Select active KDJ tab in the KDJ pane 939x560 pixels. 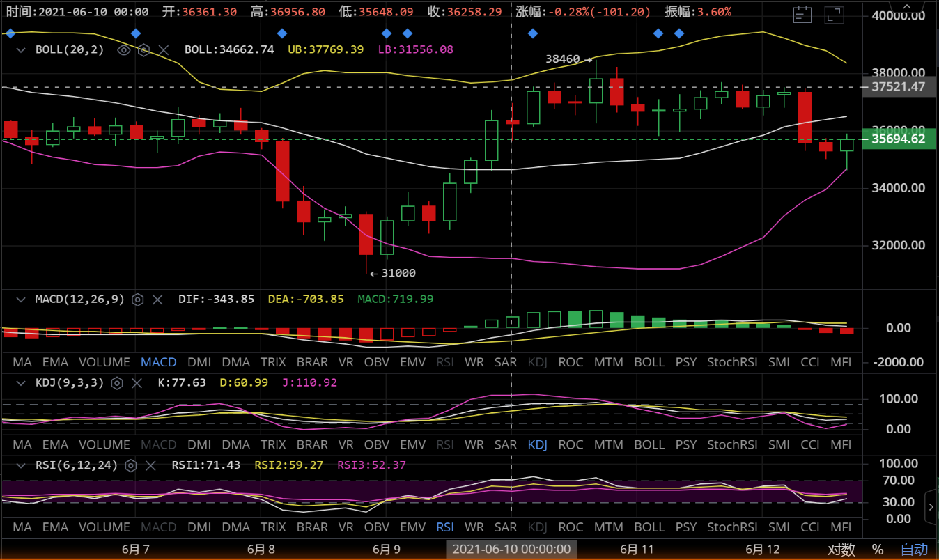[x=538, y=444]
